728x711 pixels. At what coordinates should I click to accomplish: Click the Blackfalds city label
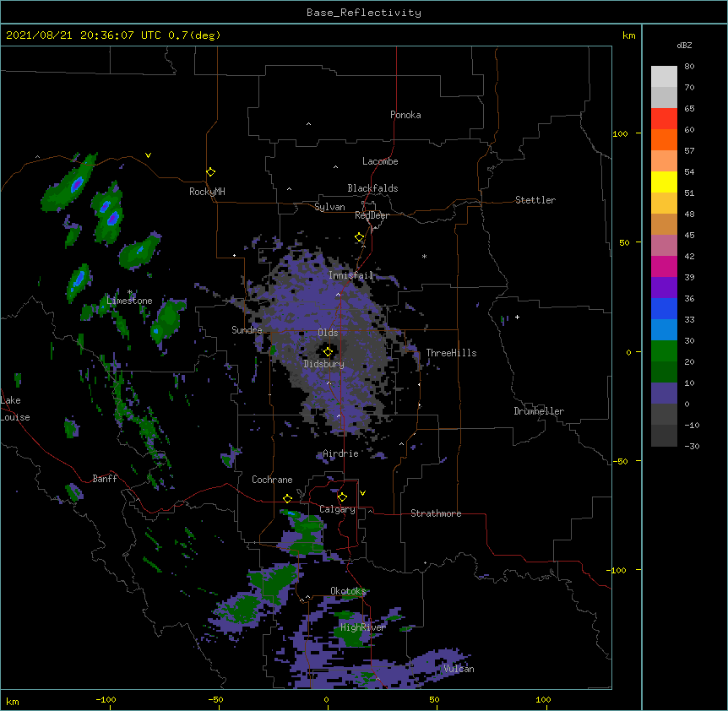tap(372, 188)
